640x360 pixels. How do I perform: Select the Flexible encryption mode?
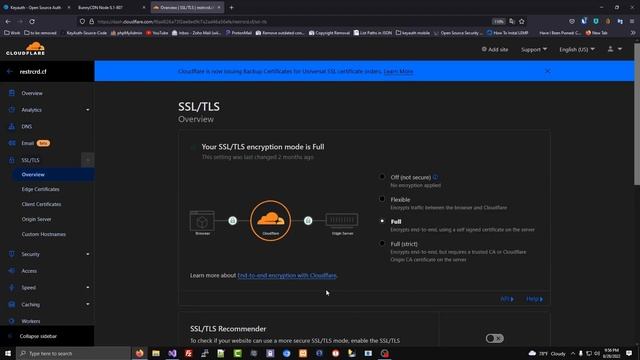382,199
